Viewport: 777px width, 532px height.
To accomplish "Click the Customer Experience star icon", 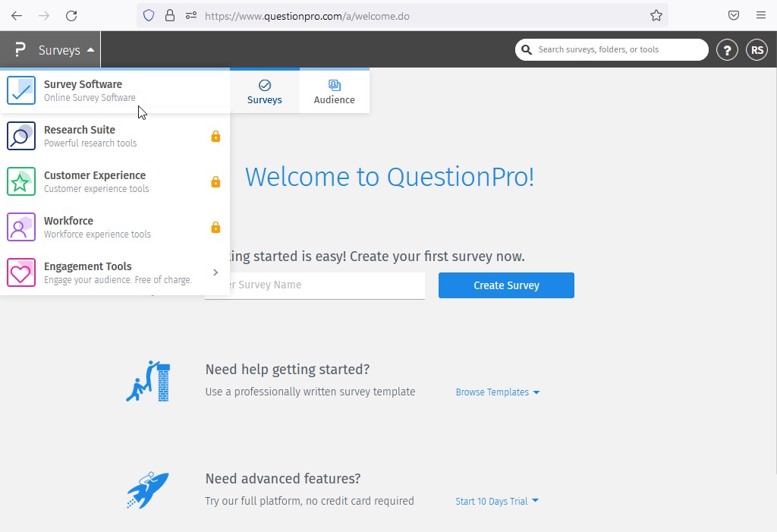I will 20,181.
